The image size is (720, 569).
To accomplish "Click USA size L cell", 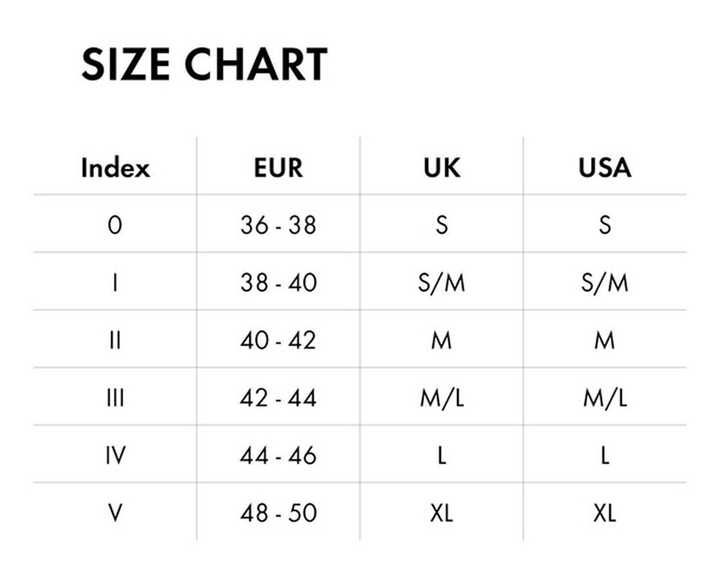I will pos(604,456).
